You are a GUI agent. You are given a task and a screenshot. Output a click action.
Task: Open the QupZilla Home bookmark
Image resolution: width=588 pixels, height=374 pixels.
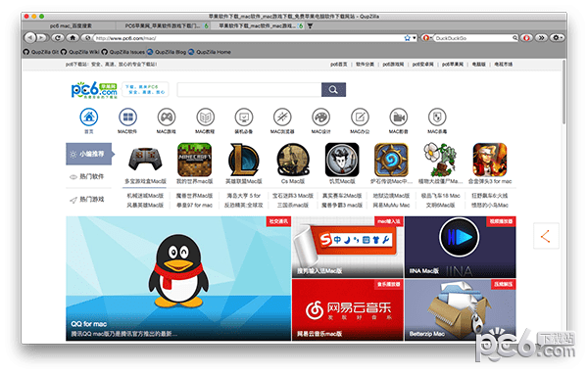coord(210,52)
